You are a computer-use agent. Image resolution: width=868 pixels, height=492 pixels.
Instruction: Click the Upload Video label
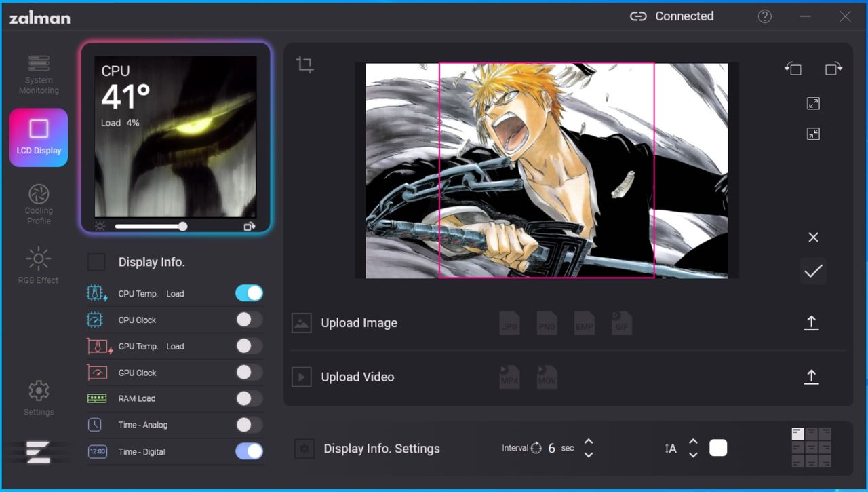point(357,377)
